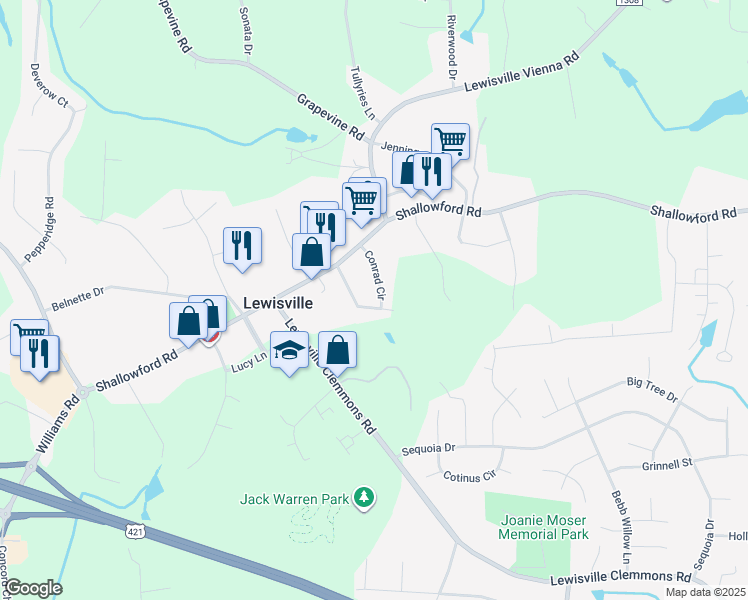Select the Joanie Moser Memorial Park label
The height and width of the screenshot is (600, 748).
pos(543,527)
